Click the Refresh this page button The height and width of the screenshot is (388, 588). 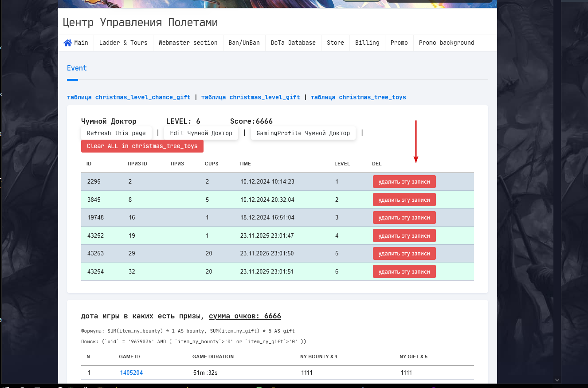pyautogui.click(x=116, y=133)
